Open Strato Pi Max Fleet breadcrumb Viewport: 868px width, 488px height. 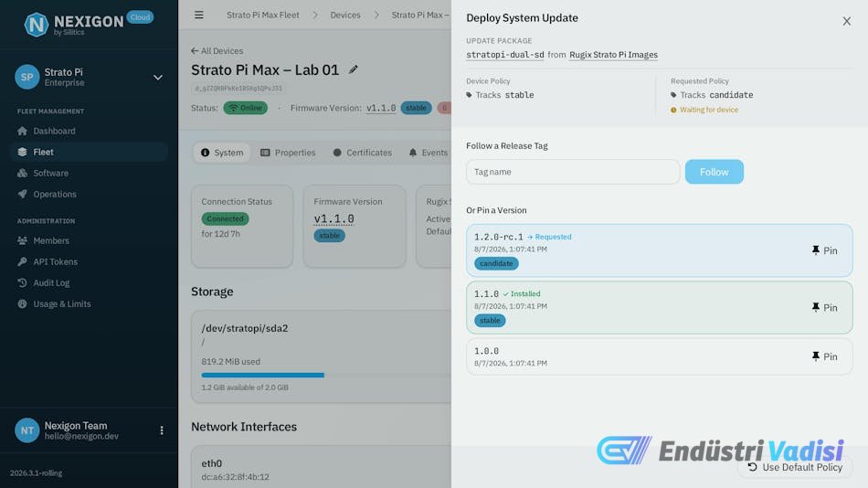pos(263,15)
